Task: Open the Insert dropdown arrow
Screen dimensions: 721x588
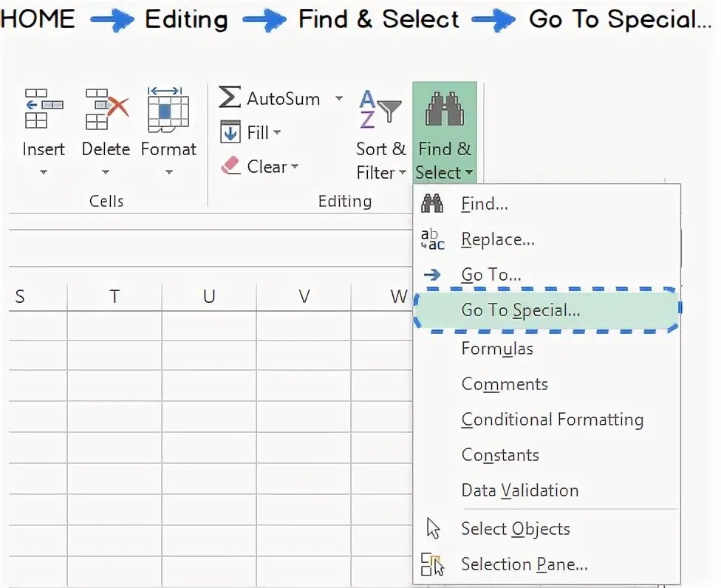Action: click(x=43, y=173)
